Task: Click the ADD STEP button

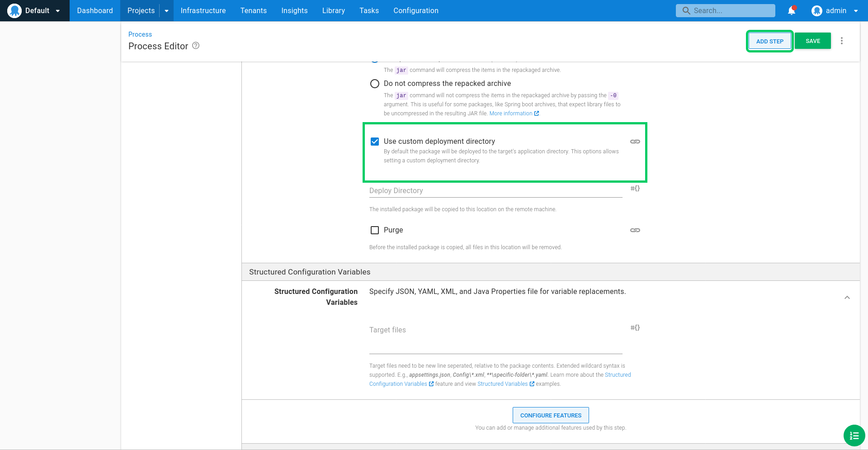Action: tap(769, 41)
